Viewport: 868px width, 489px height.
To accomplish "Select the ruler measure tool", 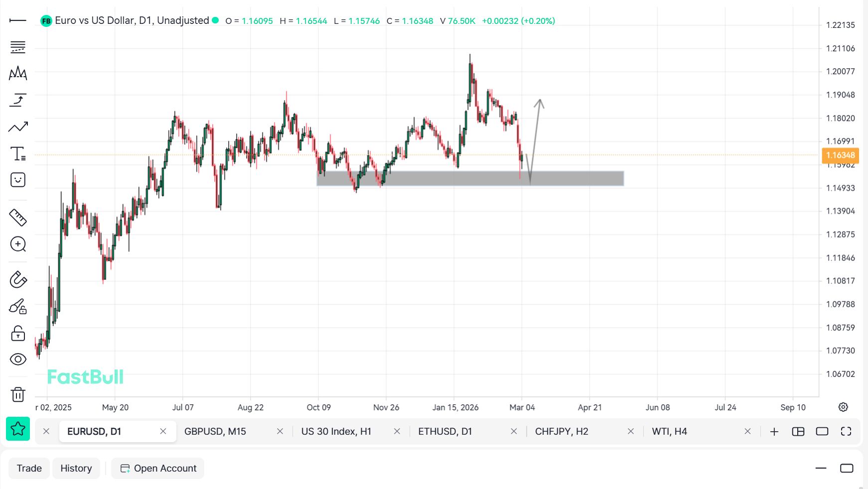I will pos(18,218).
